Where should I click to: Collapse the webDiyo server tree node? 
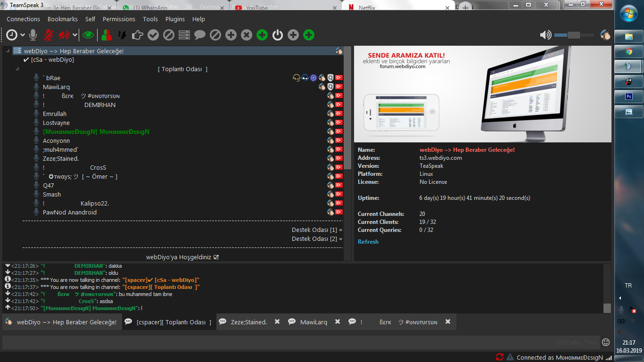[8, 51]
